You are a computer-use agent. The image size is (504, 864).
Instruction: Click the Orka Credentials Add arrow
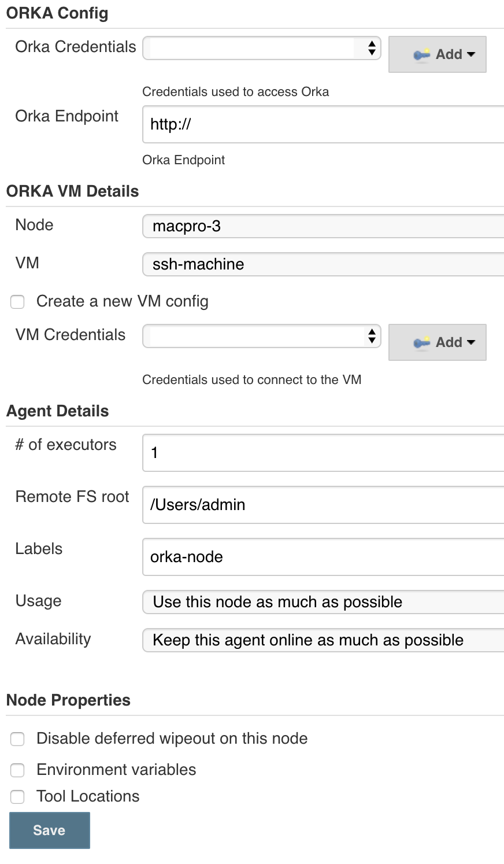[470, 54]
